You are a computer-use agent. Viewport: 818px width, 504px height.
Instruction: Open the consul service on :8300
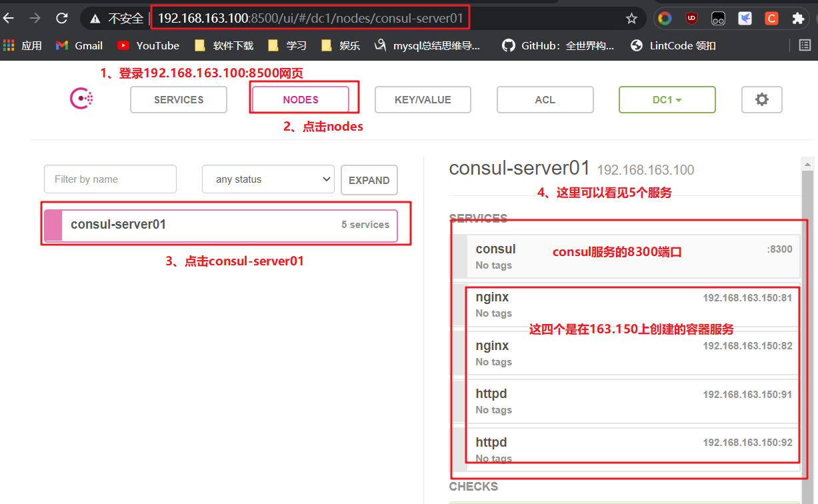pos(626,256)
